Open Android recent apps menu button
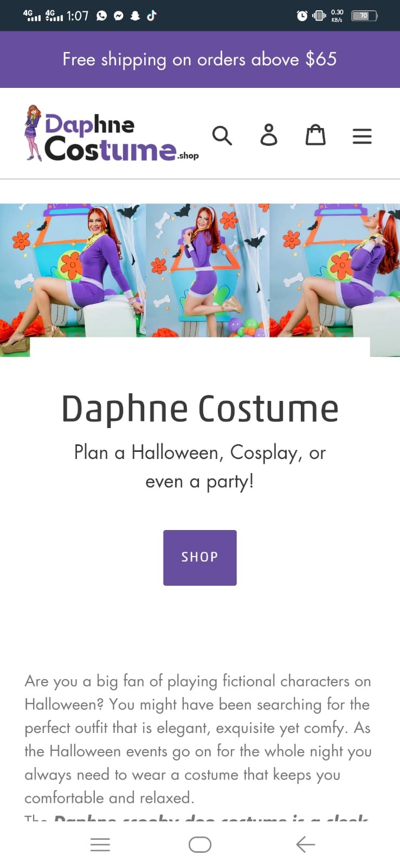 point(100,845)
